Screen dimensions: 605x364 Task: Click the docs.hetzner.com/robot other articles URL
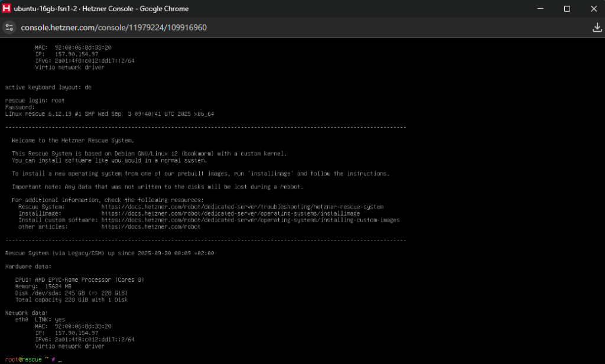(x=151, y=226)
